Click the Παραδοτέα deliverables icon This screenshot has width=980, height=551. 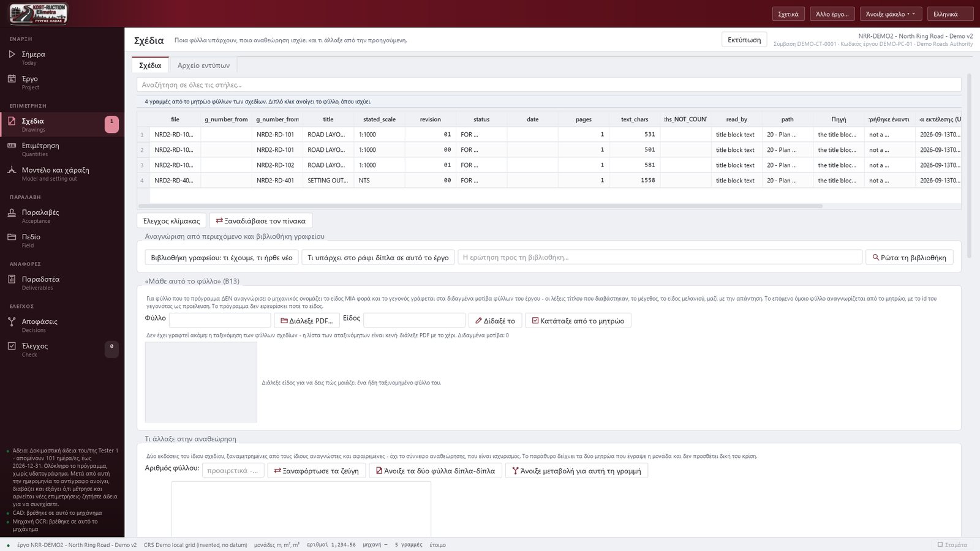[x=12, y=279]
